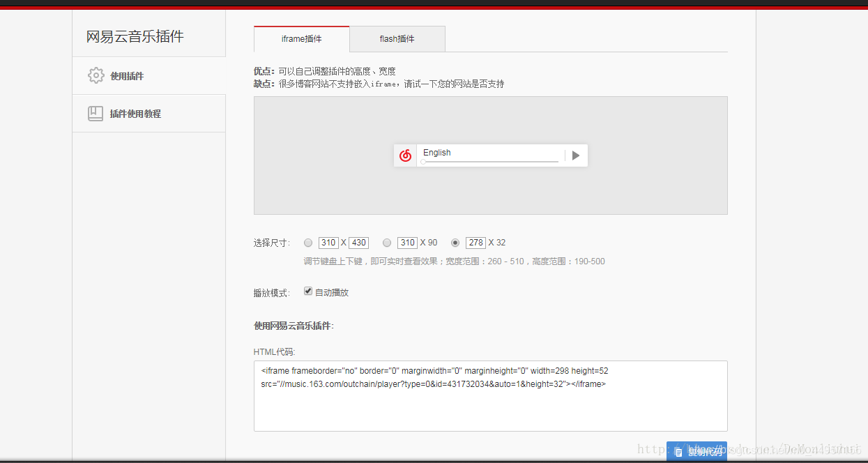Image resolution: width=868 pixels, height=463 pixels.
Task: Click the HTML代码: label
Action: [x=275, y=352]
